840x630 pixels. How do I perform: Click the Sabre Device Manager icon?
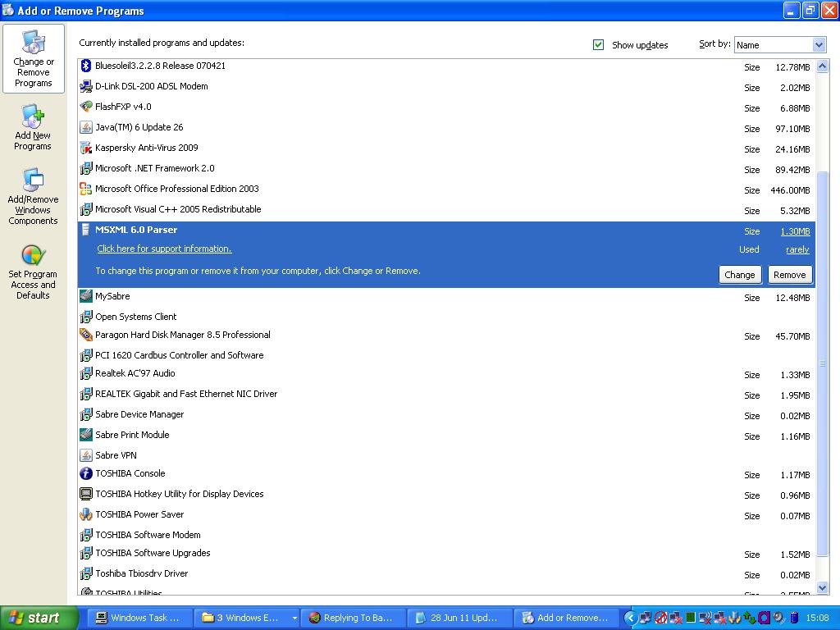[x=85, y=414]
